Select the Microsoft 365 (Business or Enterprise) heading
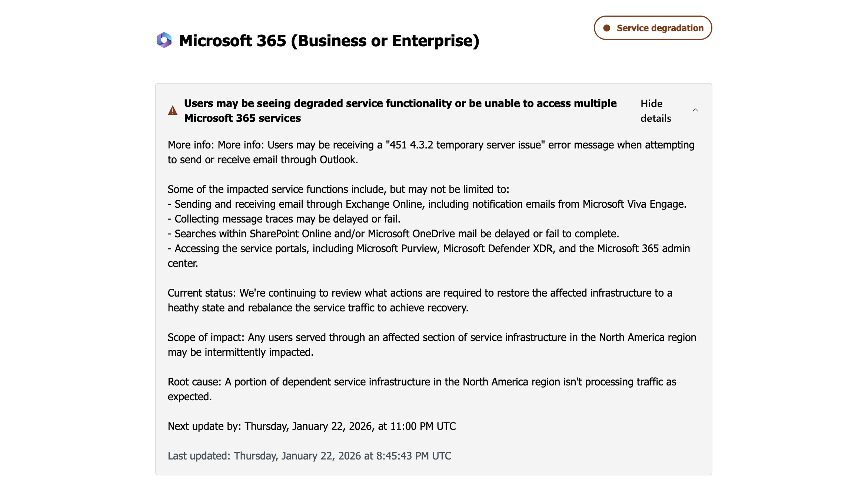The image size is (868, 488). 329,41
